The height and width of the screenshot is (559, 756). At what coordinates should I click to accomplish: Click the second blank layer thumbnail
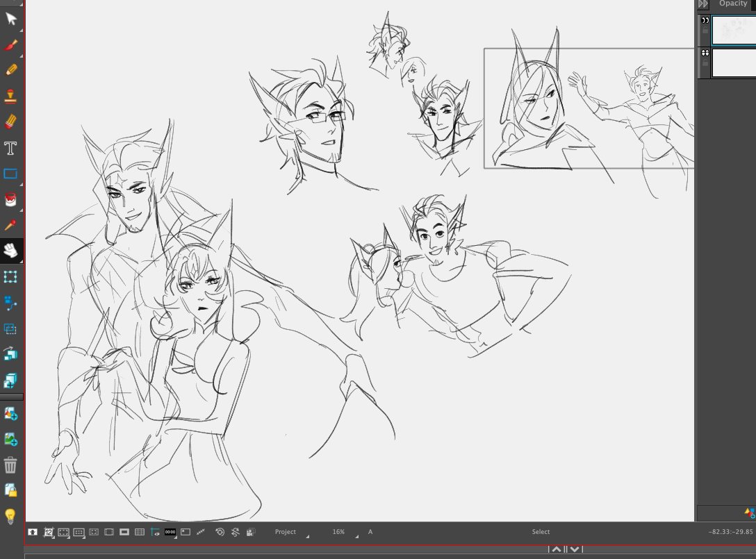pyautogui.click(x=734, y=62)
